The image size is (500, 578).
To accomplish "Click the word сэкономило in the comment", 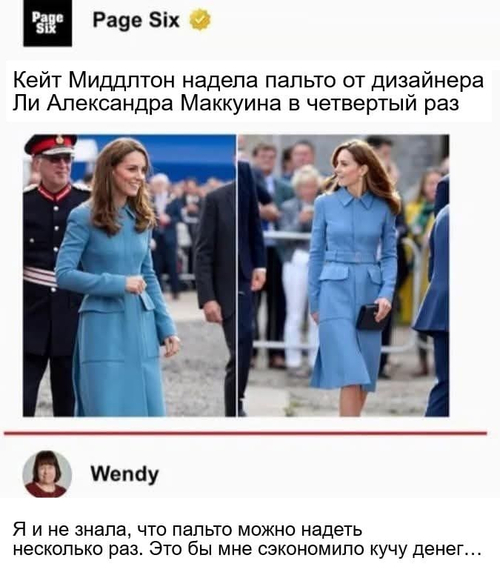I will [x=313, y=550].
